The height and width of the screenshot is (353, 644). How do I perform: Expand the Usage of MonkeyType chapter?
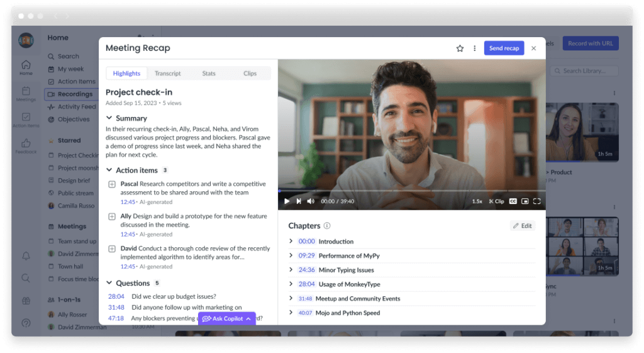point(291,284)
